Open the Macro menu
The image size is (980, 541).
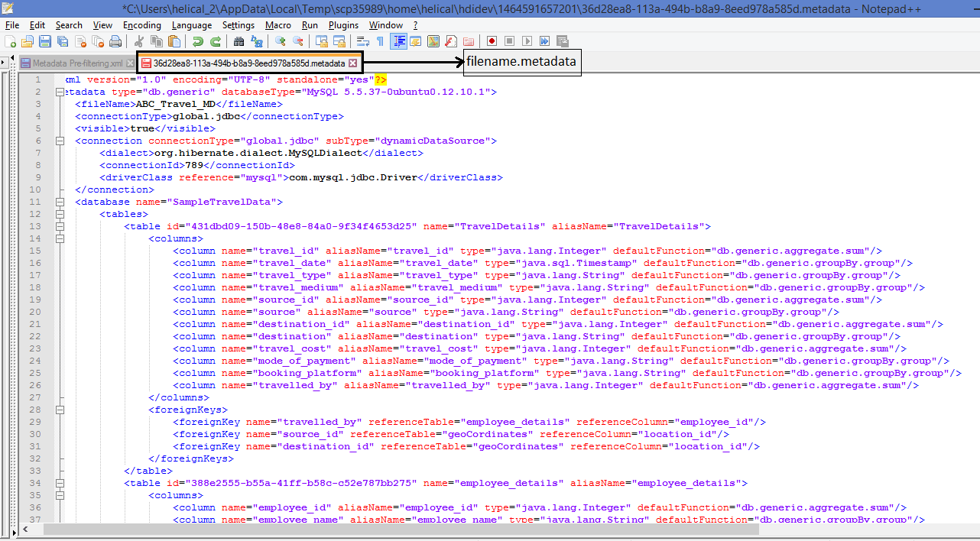click(278, 25)
